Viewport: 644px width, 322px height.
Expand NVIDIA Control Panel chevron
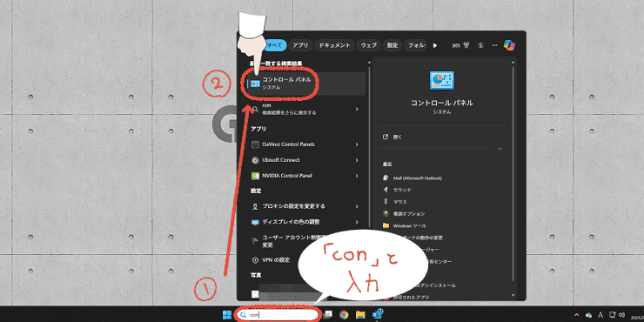click(x=357, y=176)
